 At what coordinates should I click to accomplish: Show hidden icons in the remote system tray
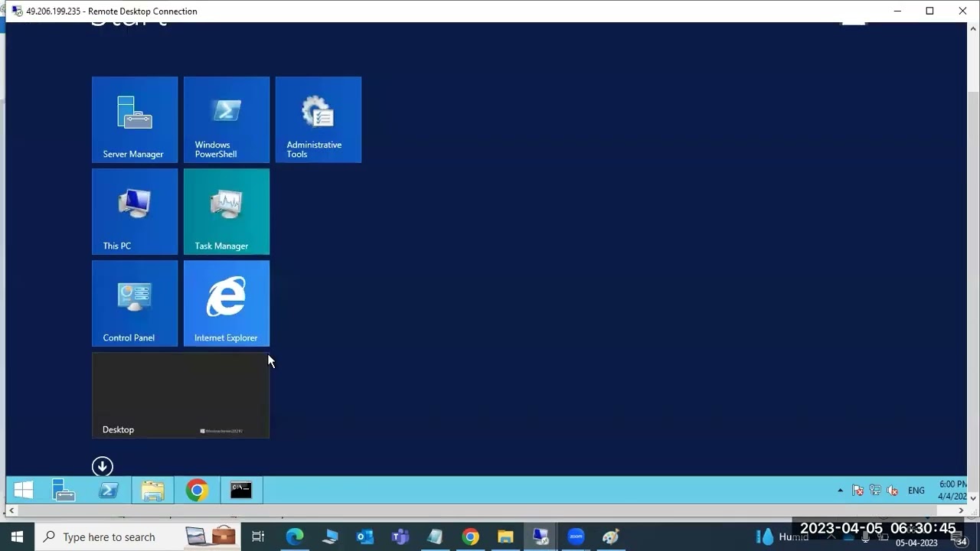point(840,491)
